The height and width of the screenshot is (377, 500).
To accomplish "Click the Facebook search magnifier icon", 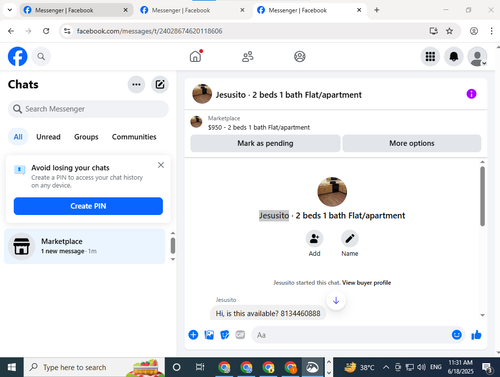I will click(41, 57).
